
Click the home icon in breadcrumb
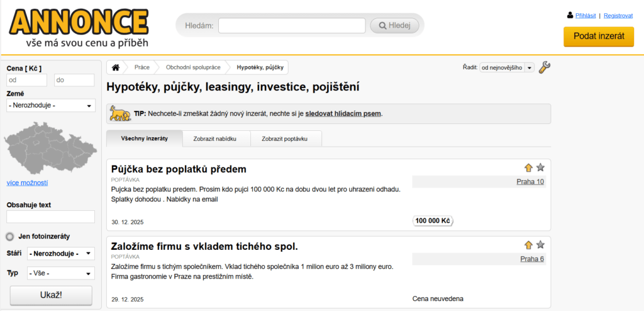[116, 67]
